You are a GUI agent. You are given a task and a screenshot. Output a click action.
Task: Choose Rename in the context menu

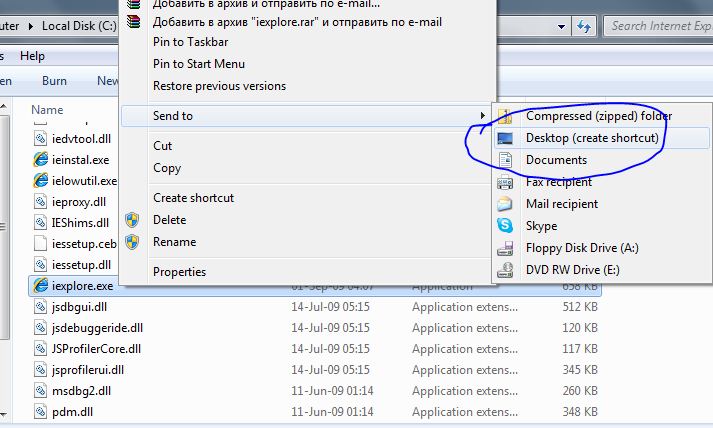click(175, 242)
